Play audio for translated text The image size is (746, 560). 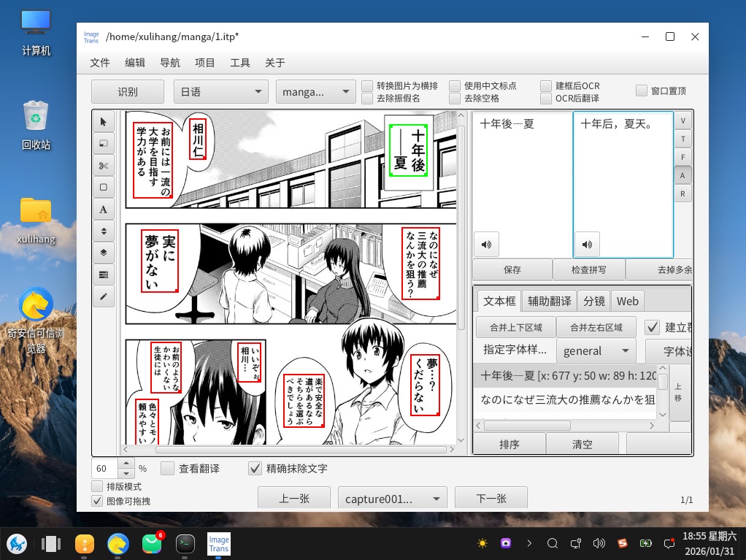point(587,245)
